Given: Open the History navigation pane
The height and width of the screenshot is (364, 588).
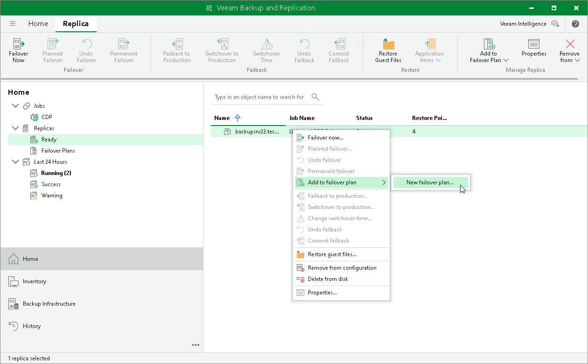Looking at the screenshot, I should point(102,326).
